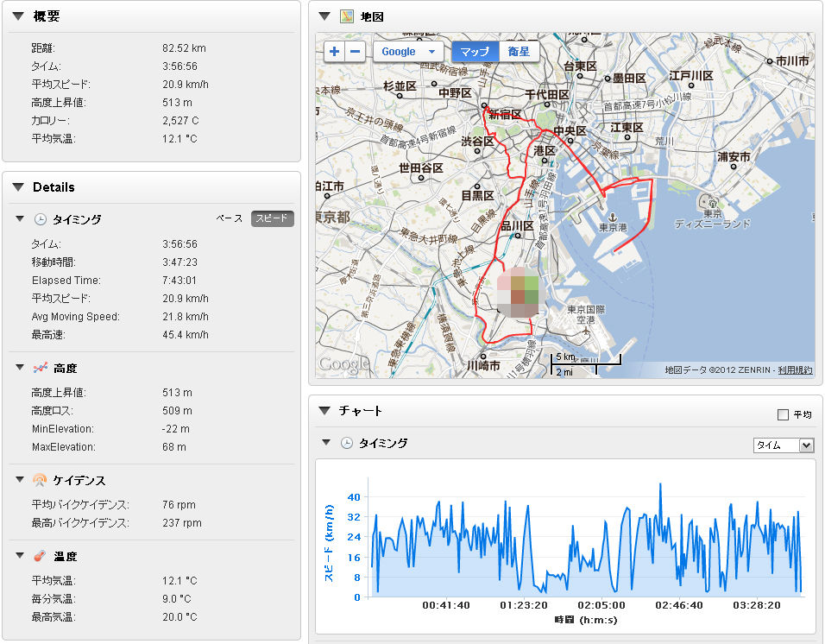
Task: Click the 毎分気温 value 9.0 °C
Action: (x=177, y=599)
